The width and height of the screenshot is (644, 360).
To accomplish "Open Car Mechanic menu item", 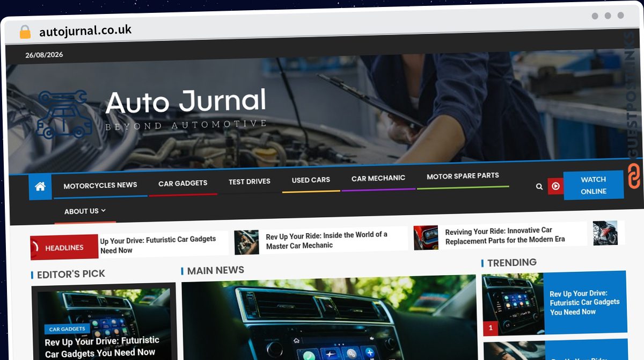I will tap(378, 178).
